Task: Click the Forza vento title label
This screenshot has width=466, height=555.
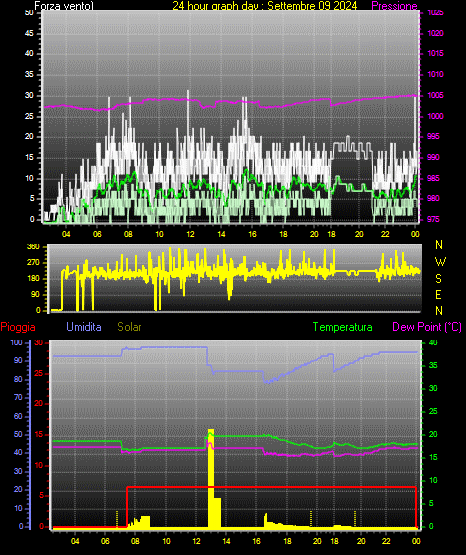Action: [64, 6]
